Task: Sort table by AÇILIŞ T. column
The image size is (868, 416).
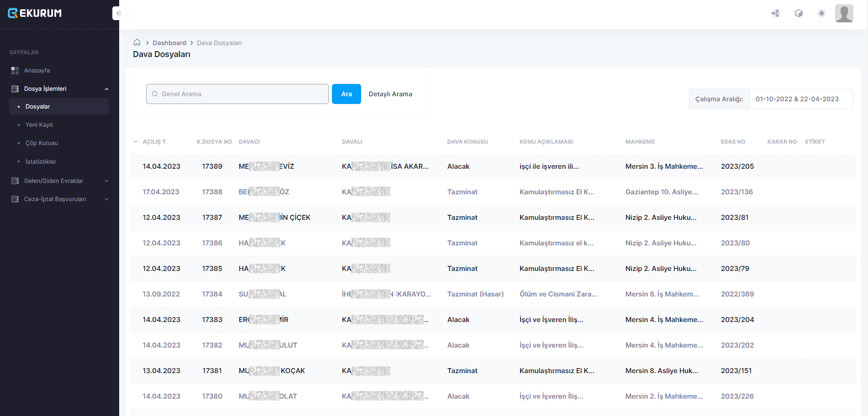Action: 155,142
